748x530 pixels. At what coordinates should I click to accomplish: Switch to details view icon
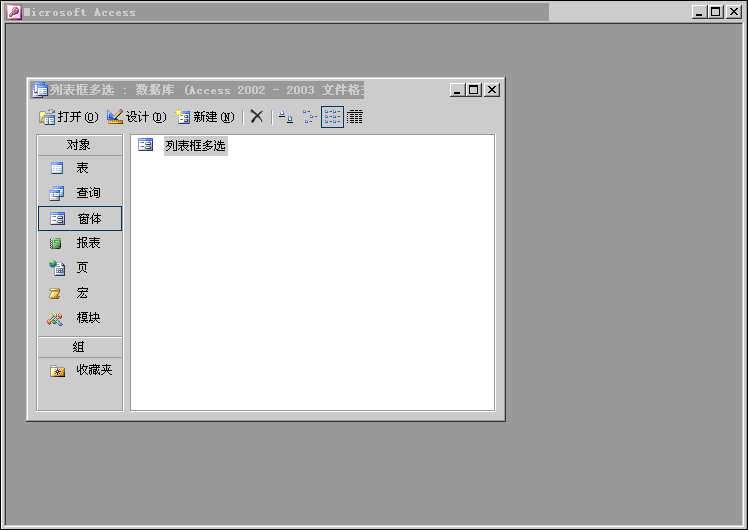pos(354,117)
